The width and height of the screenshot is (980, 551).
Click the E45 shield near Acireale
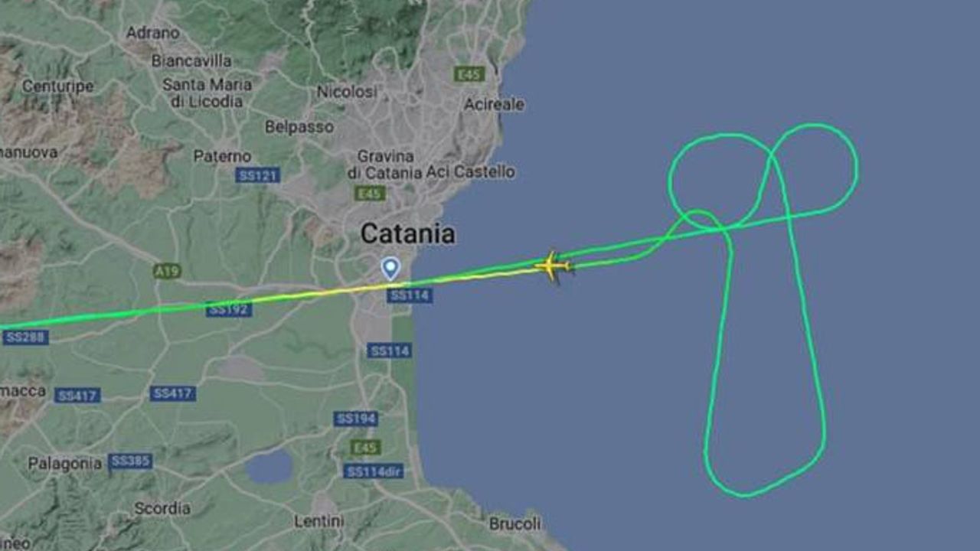coord(469,74)
